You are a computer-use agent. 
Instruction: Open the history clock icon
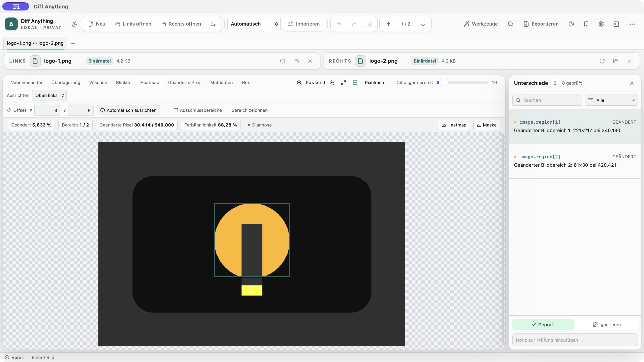tap(571, 24)
